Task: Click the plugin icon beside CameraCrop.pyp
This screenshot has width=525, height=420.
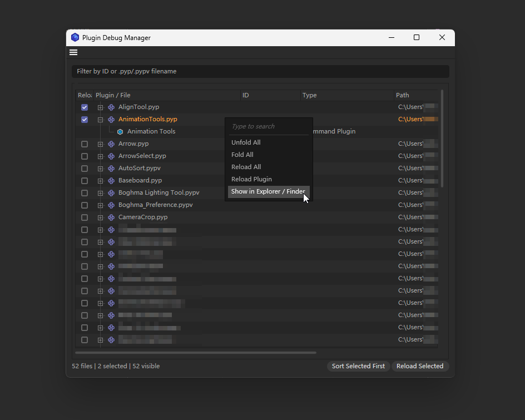Action: pyautogui.click(x=111, y=218)
